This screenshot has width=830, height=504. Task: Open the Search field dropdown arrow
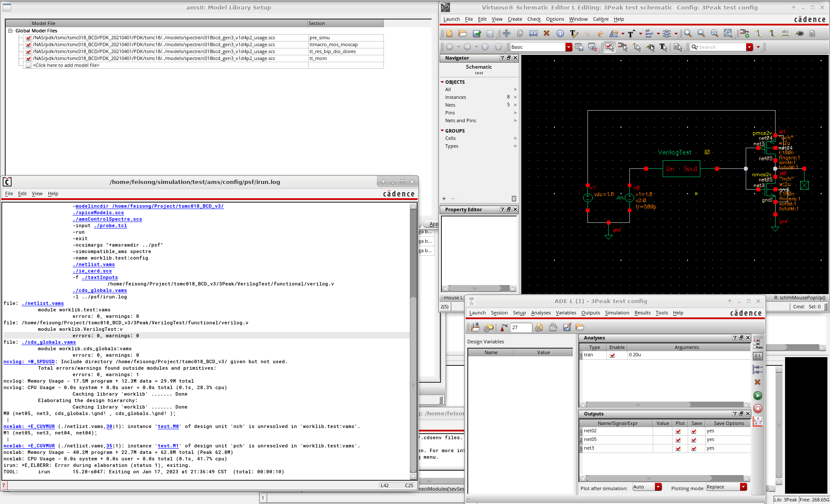point(750,47)
